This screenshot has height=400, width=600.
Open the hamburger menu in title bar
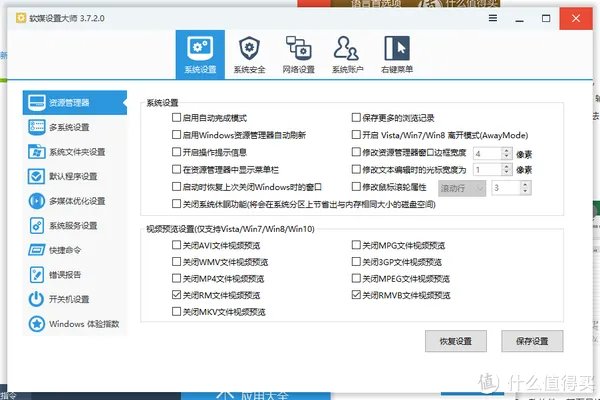tap(493, 18)
